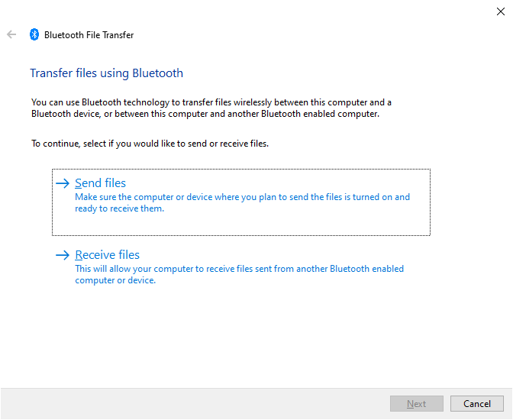Click the Send files description text
Screen dimensions: 513x420
(x=242, y=202)
